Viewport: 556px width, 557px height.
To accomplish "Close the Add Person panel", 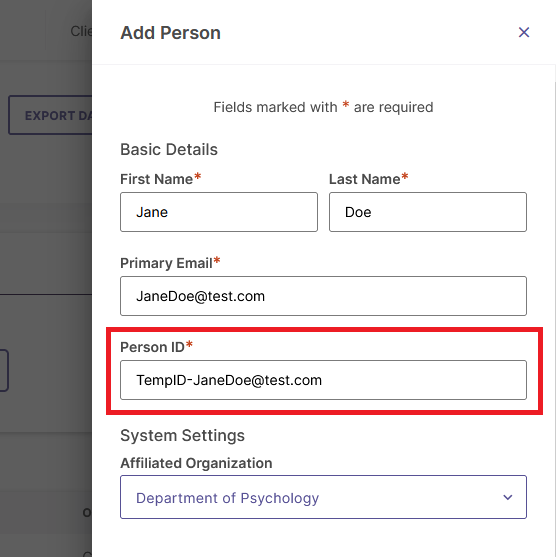I will click(524, 32).
